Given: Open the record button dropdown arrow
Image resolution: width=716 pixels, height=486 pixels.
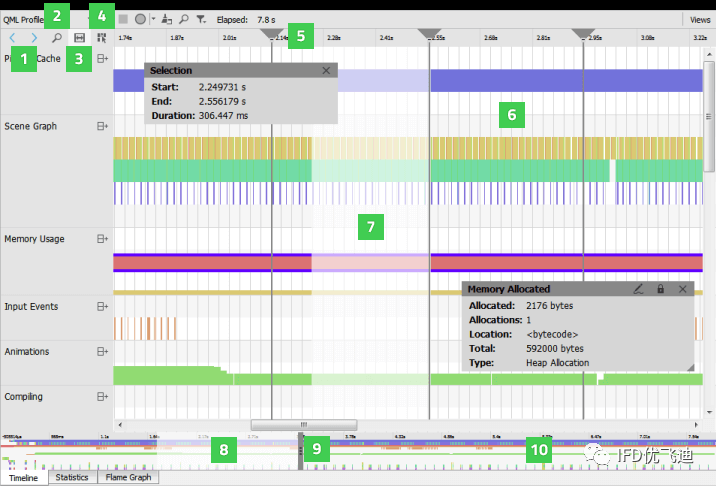Looking at the screenshot, I should point(153,19).
